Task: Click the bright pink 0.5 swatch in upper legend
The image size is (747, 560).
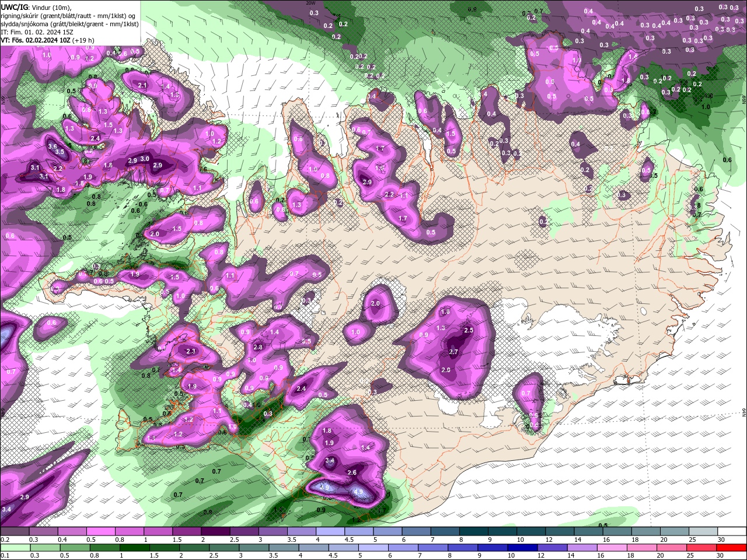Action: 100,531
